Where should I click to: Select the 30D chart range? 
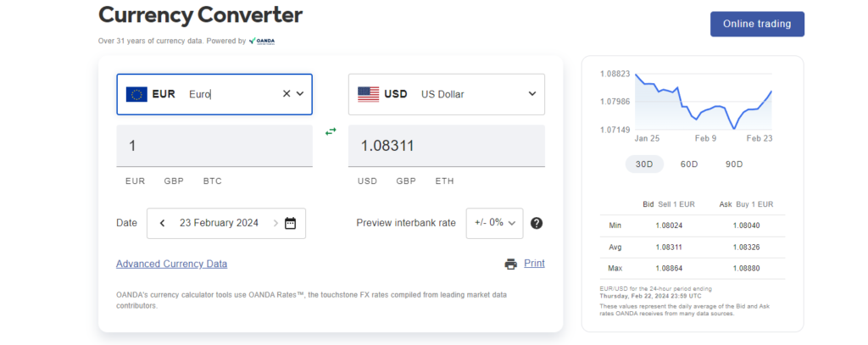pyautogui.click(x=644, y=164)
